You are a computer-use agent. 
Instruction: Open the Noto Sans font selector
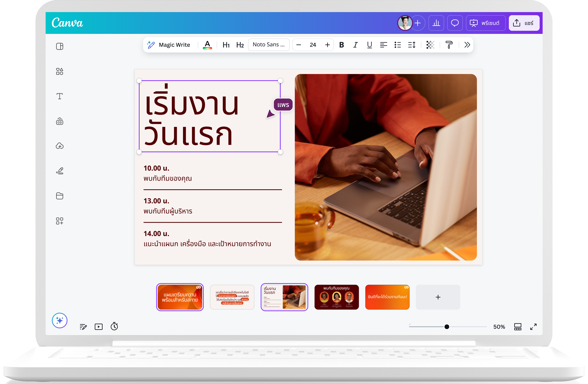point(268,45)
